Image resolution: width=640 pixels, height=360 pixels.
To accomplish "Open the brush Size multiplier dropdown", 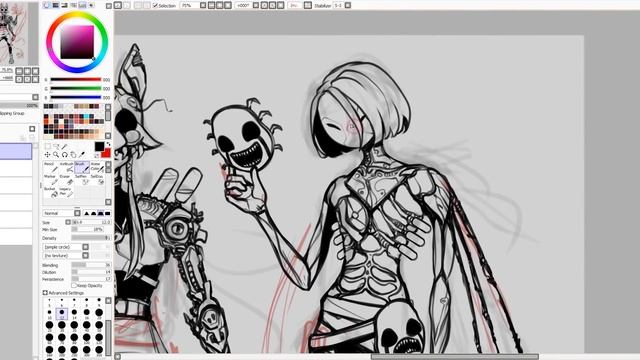I will [68, 222].
